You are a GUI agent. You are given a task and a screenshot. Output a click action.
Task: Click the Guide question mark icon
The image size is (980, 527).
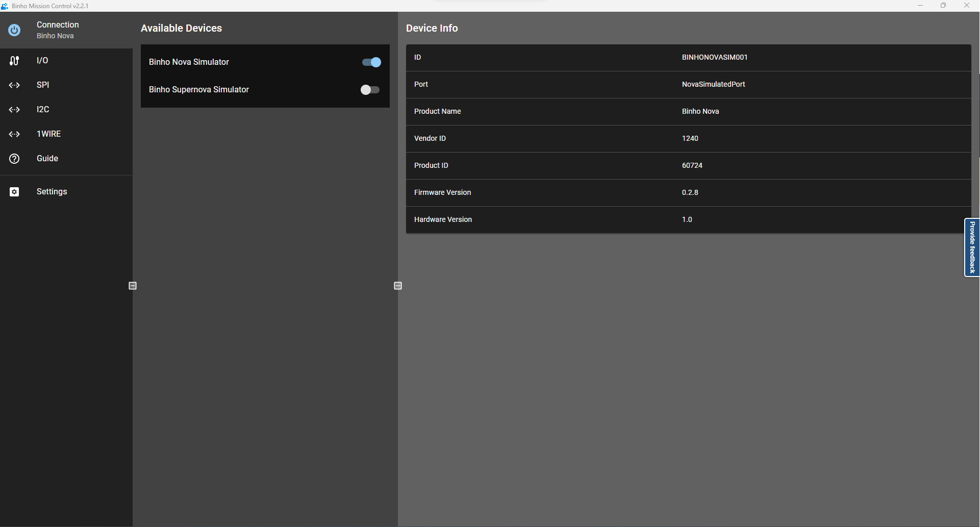[14, 159]
